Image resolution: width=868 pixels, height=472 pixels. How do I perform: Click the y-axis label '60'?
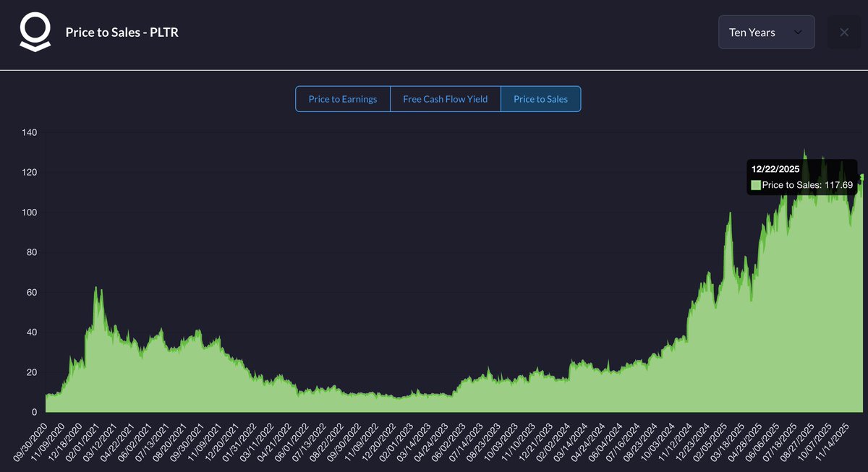pyautogui.click(x=32, y=293)
